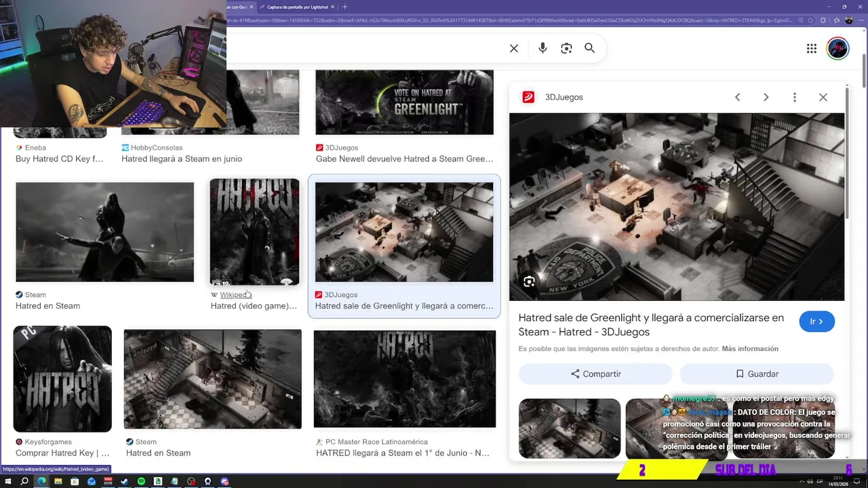The height and width of the screenshot is (488, 868).
Task: Open a new browser tab
Action: point(344,7)
